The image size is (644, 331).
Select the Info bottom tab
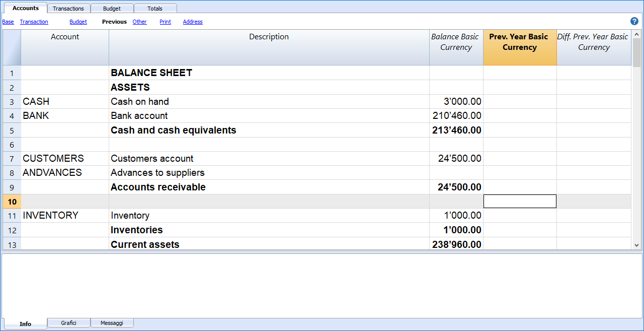coord(25,323)
